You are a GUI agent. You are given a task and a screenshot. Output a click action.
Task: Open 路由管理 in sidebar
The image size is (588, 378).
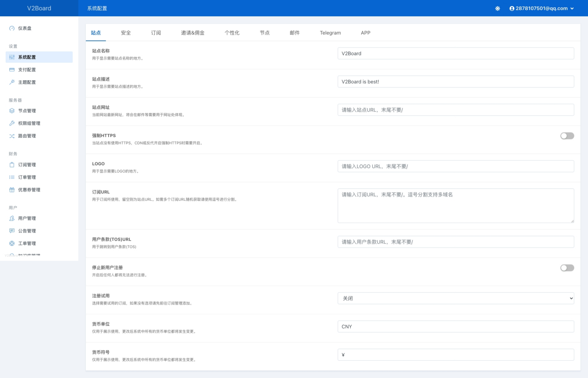pos(39,136)
